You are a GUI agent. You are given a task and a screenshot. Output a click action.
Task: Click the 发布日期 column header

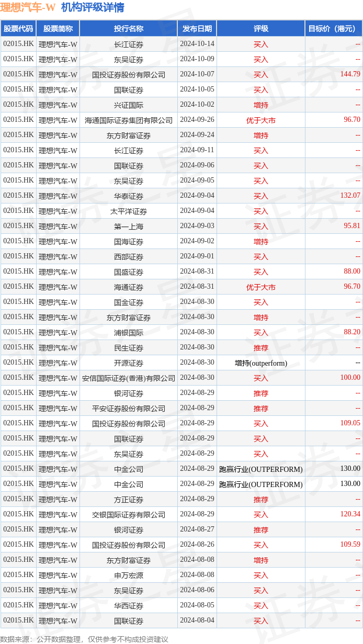[197, 29]
